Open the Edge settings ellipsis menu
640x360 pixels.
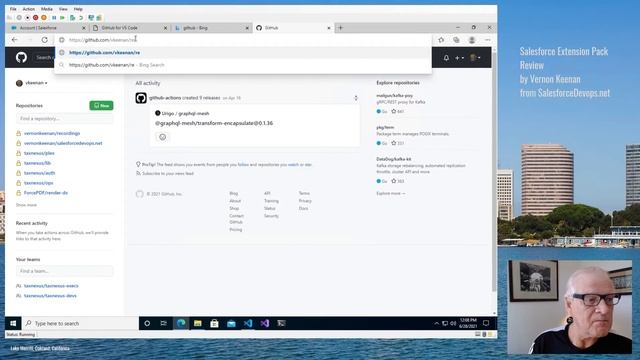pyautogui.click(x=488, y=40)
